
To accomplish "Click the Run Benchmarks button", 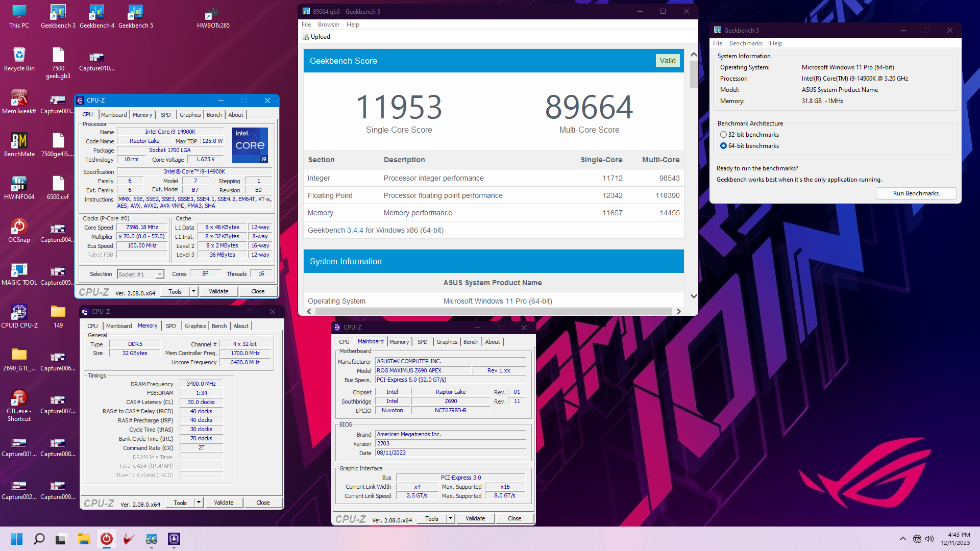I will tap(916, 193).
